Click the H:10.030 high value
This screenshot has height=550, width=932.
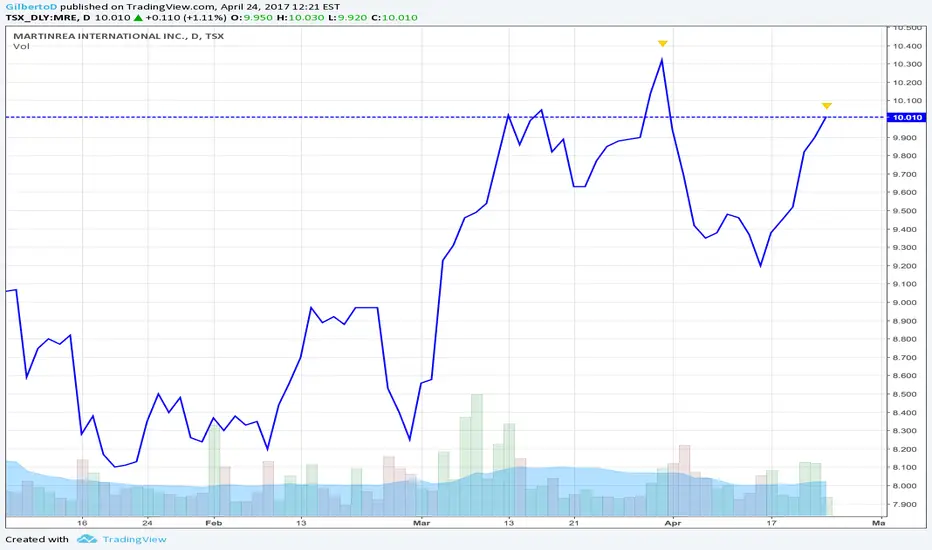300,18
